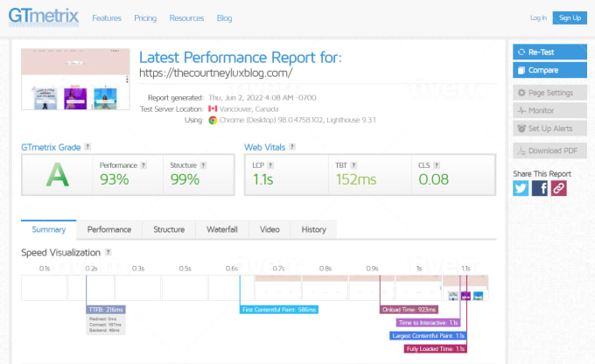595x364 pixels.
Task: Click the Onload Time marker
Action: (x=409, y=310)
